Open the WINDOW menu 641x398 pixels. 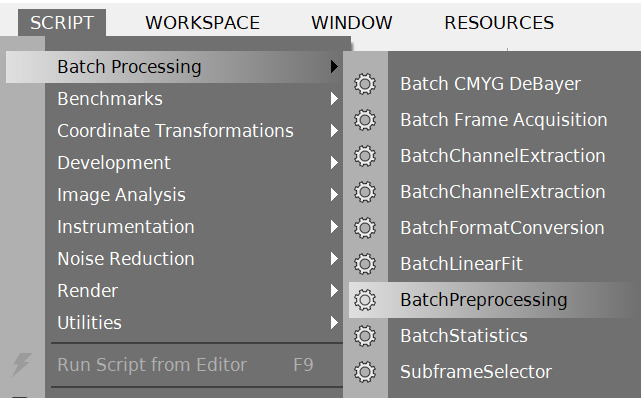(x=352, y=23)
